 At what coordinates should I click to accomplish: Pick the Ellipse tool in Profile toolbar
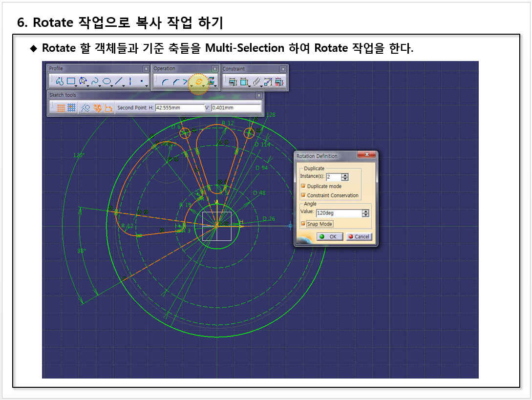point(106,82)
